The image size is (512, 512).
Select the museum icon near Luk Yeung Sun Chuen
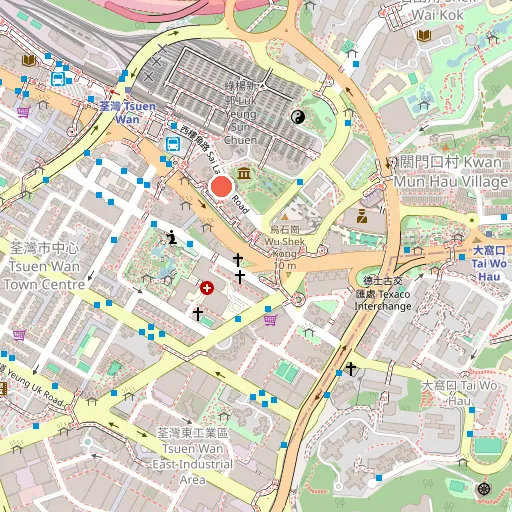244,174
